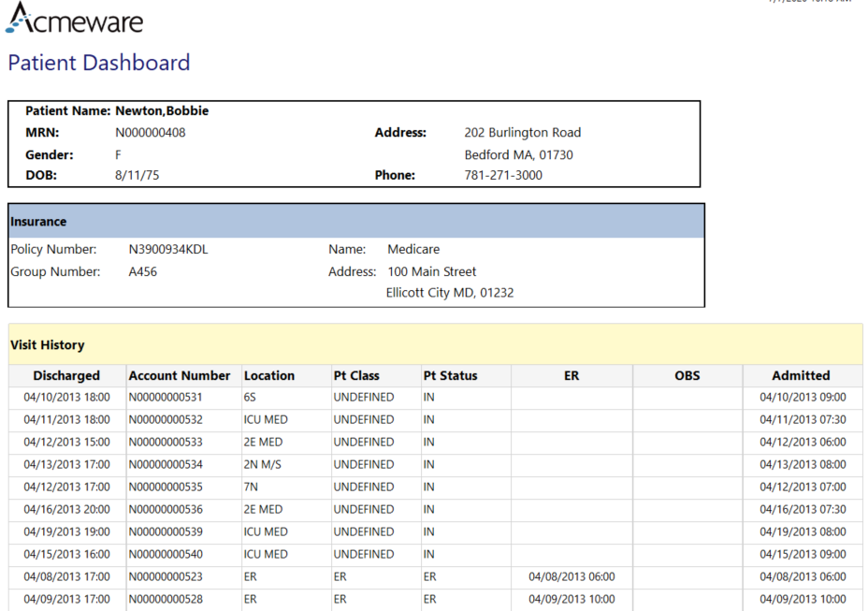Viewport: 868px width, 611px height.
Task: Sort by the Admitted column header
Action: 801,376
